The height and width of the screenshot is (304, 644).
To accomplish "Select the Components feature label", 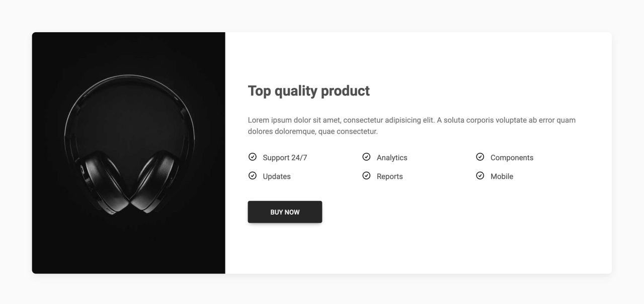I will coord(512,158).
